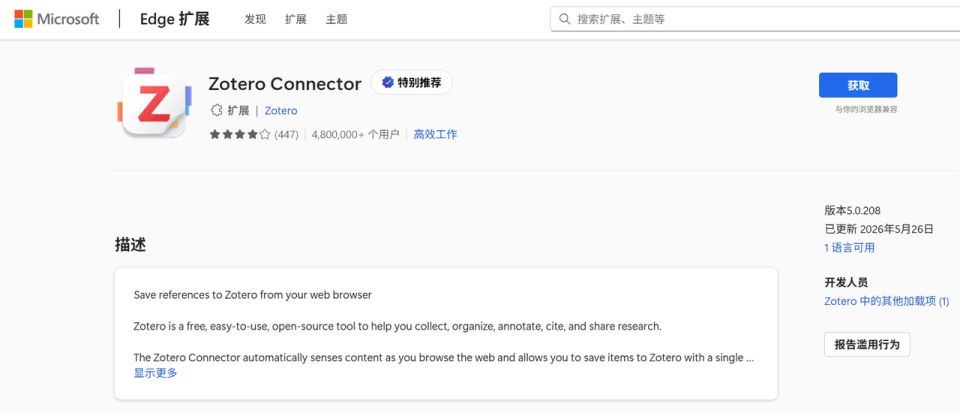This screenshot has width=960, height=413.
Task: Click the verified badge on 特别推荐
Action: [388, 83]
